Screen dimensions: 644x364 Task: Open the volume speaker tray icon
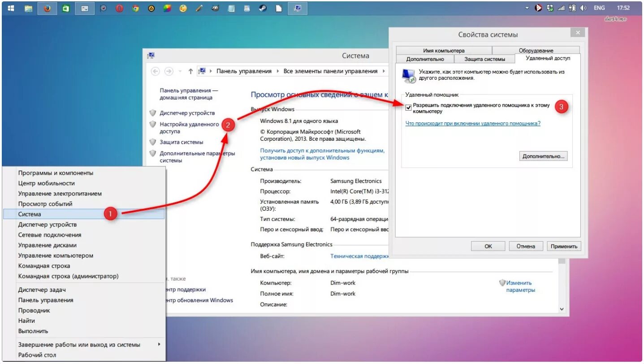tap(583, 8)
